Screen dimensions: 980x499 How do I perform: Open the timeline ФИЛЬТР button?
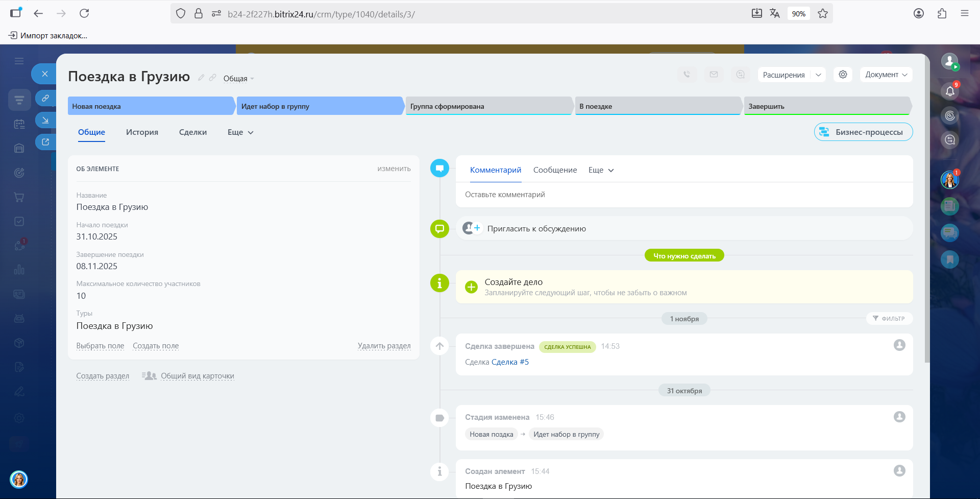pos(889,319)
